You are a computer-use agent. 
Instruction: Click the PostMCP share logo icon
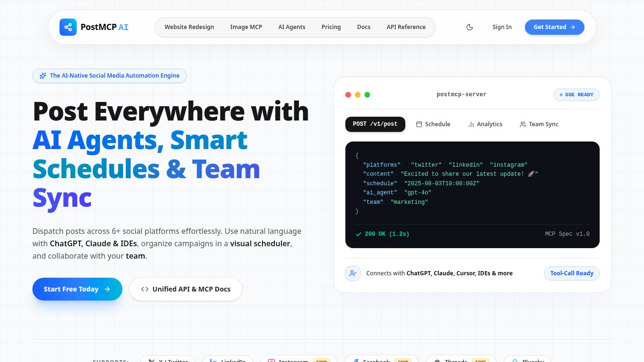click(68, 27)
